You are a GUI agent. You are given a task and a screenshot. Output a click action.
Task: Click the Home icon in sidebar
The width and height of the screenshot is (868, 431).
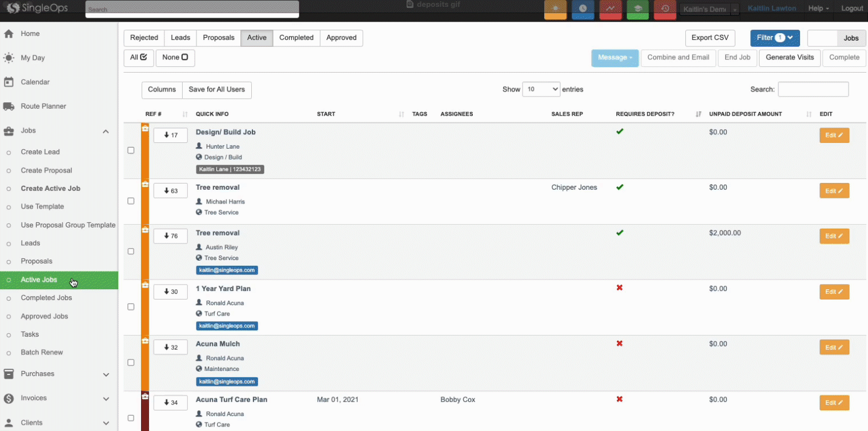(x=9, y=34)
